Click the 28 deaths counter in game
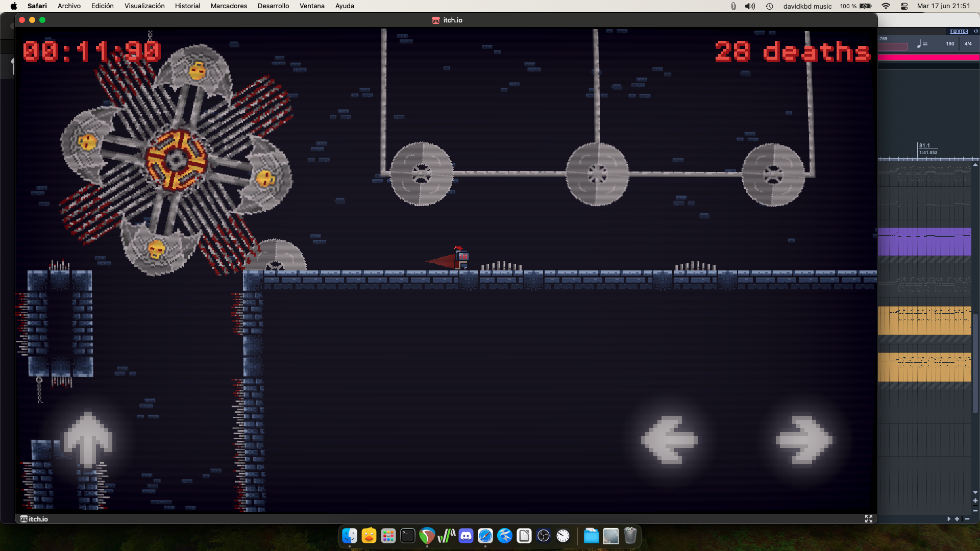 pos(792,52)
